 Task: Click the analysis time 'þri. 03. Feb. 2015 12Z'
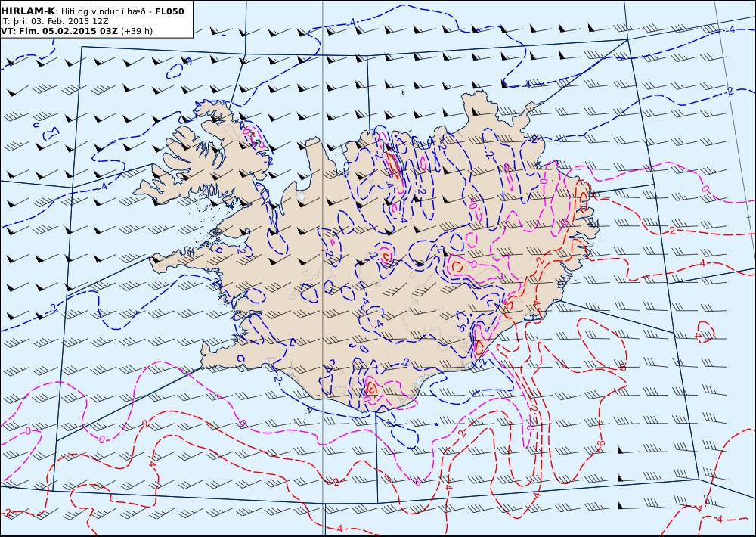[x=59, y=21]
